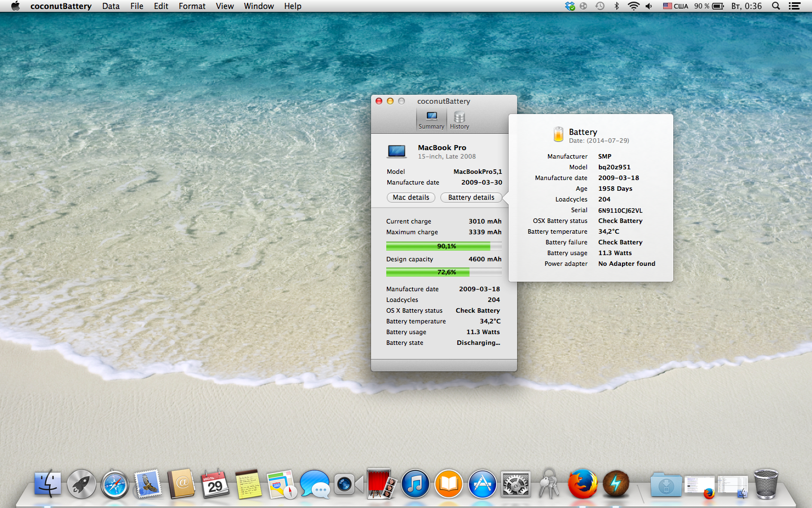Switch to the Summary tab in coconutBattery
The height and width of the screenshot is (508, 812).
point(431,120)
